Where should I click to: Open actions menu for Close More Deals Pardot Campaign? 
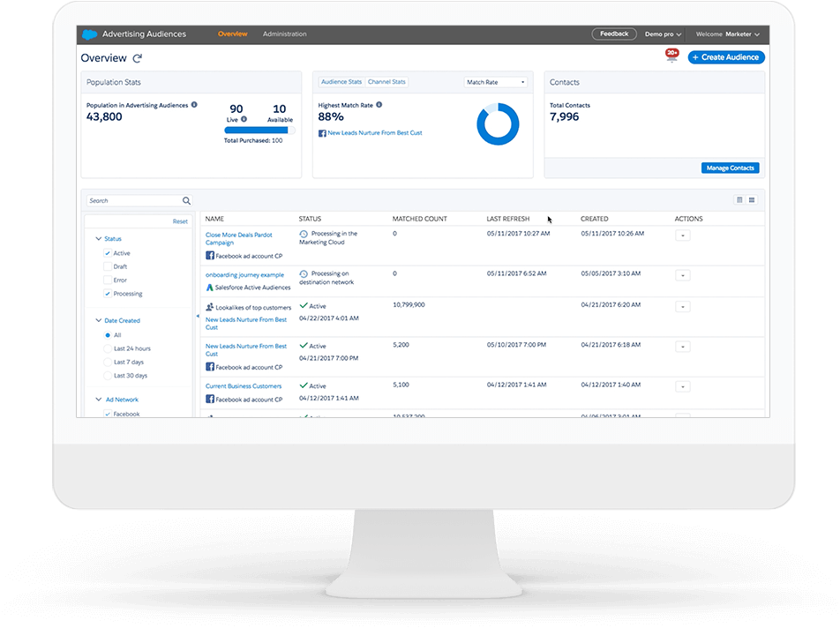(x=683, y=235)
